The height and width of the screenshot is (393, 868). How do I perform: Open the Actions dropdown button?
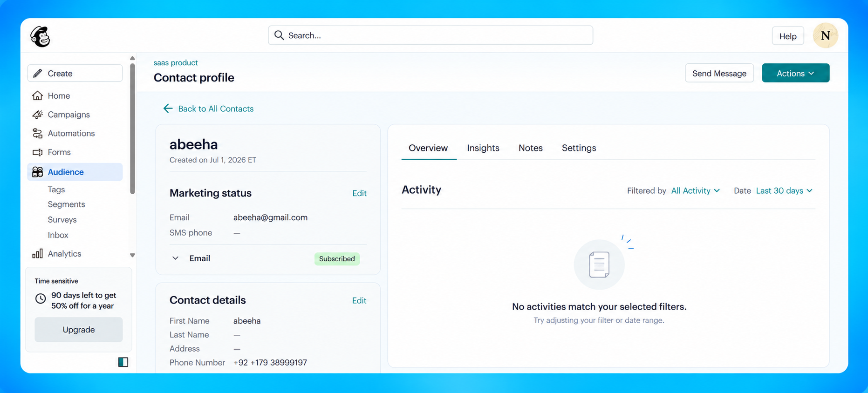(795, 73)
